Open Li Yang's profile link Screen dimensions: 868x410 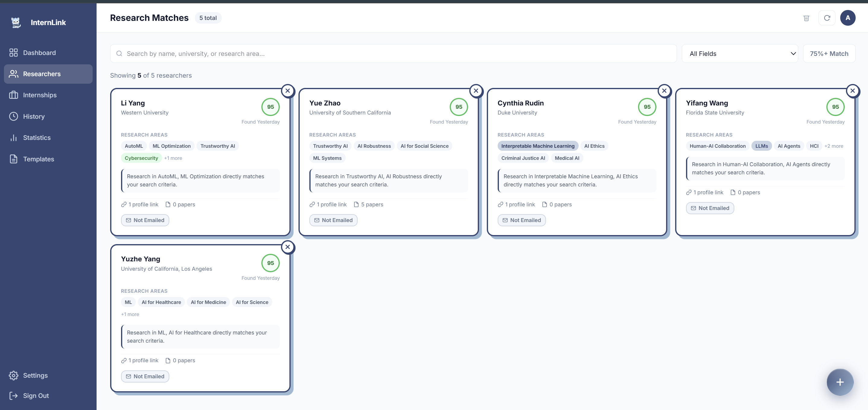140,205
